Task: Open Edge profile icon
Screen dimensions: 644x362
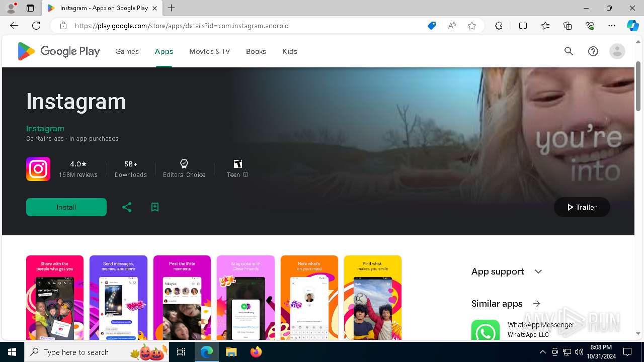Action: (11, 8)
